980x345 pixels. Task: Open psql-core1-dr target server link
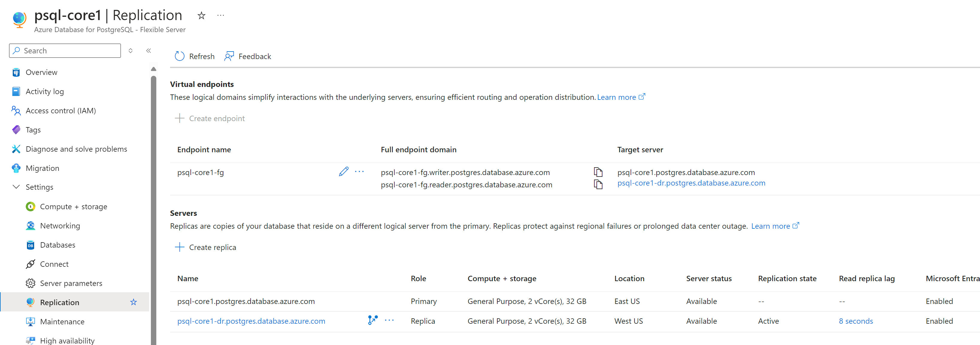pos(691,183)
